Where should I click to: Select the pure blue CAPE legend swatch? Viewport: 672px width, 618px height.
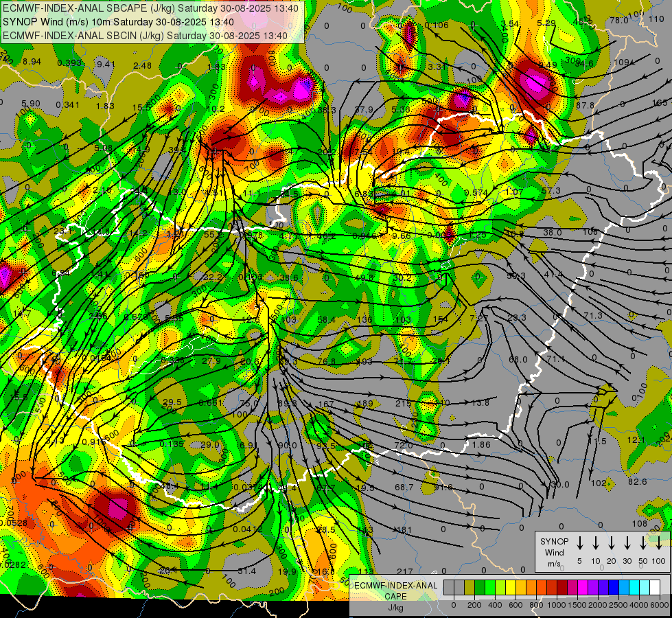(x=614, y=587)
